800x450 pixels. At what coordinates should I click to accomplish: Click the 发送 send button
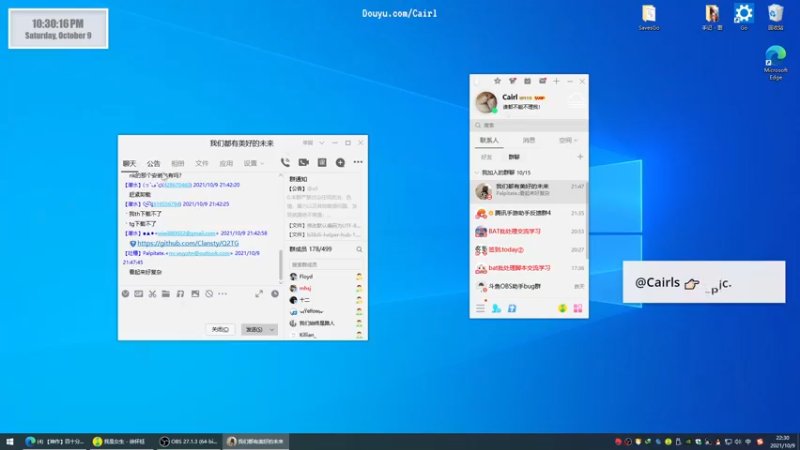[254, 330]
